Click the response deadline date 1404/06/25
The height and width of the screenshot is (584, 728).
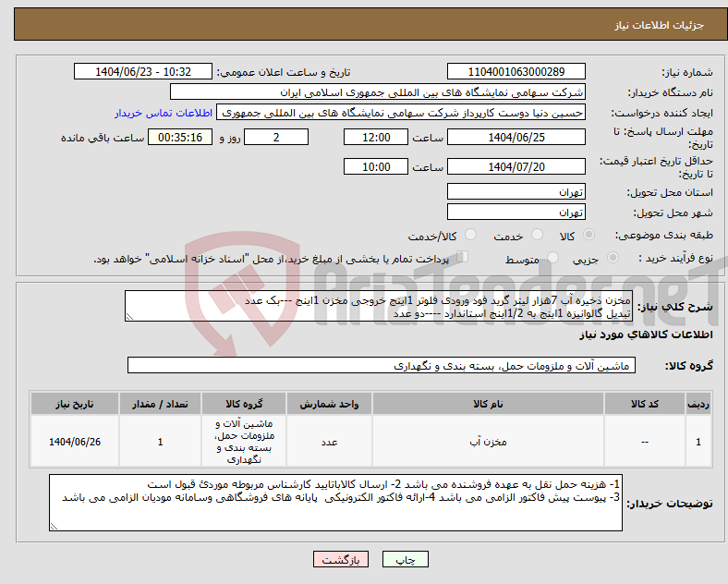[x=516, y=138]
